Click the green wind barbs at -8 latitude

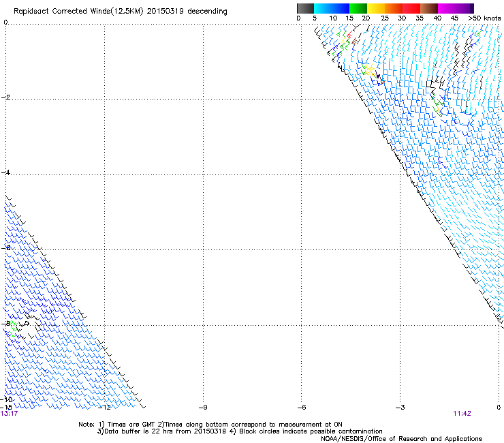(x=13, y=329)
